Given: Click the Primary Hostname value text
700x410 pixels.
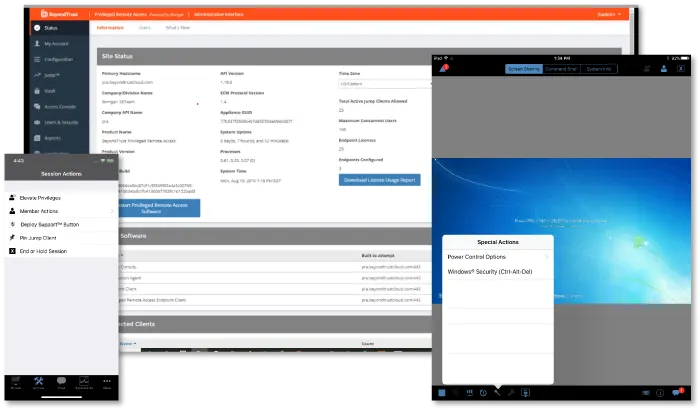Looking at the screenshot, I should pos(128,82).
